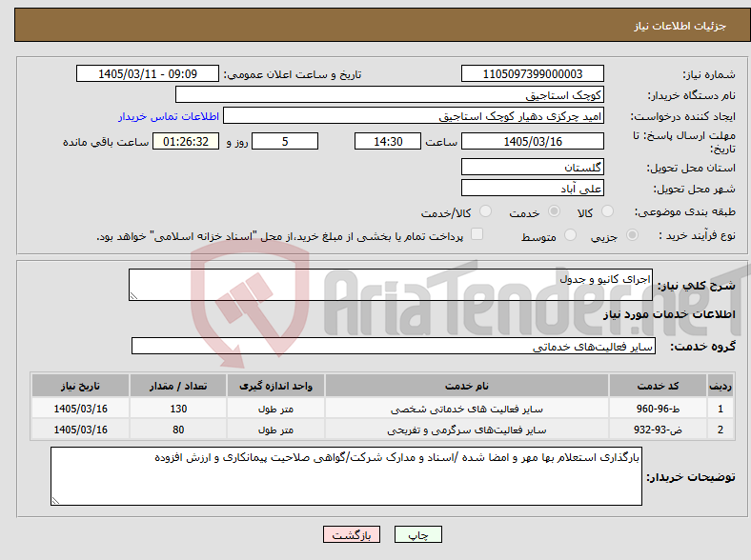Viewport: 751px width, 560px height.
Task: Open the اطلاعات تماس خریدار link
Action: tap(169, 116)
